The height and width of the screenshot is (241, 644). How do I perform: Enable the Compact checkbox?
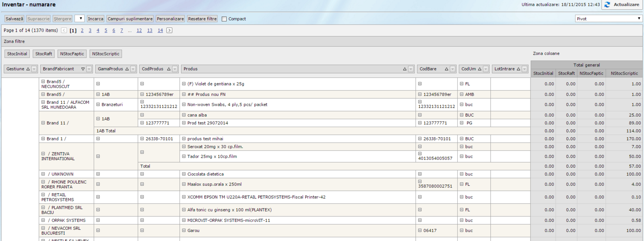pyautogui.click(x=224, y=19)
